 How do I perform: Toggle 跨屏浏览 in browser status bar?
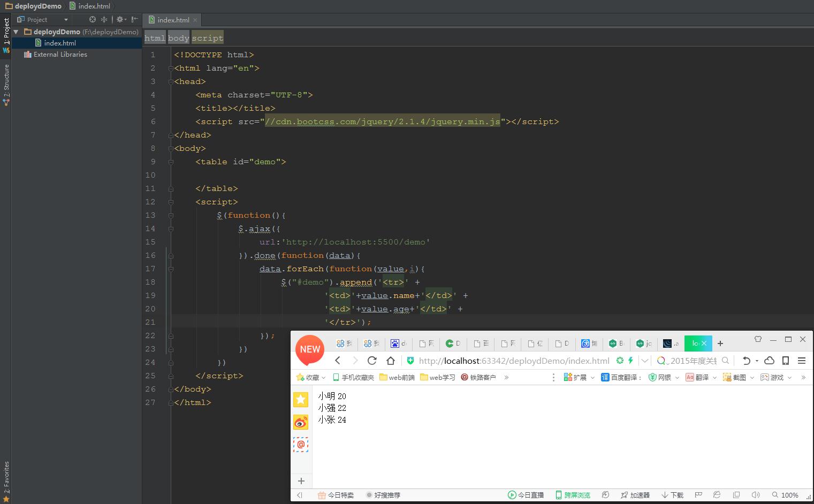(x=573, y=495)
